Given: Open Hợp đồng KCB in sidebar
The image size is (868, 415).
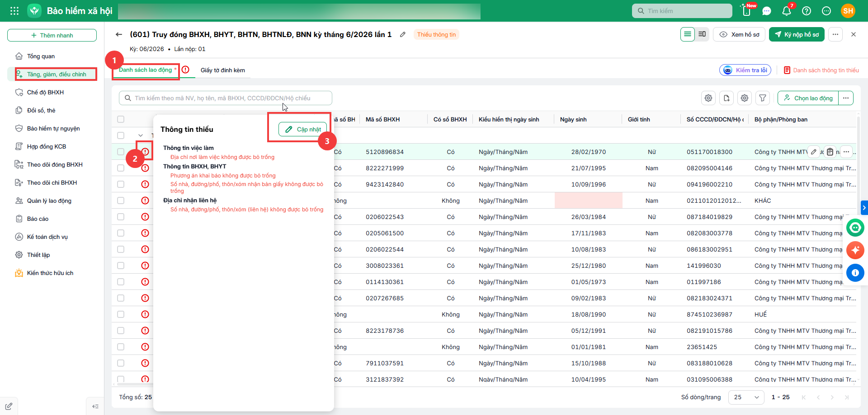Looking at the screenshot, I should click(x=52, y=146).
